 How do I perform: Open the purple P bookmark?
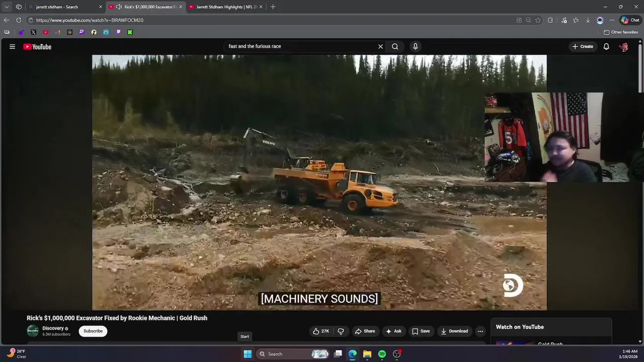[82, 32]
